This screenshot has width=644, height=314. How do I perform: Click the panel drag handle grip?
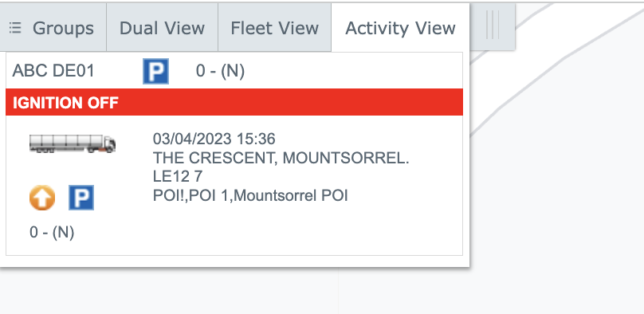click(x=493, y=26)
